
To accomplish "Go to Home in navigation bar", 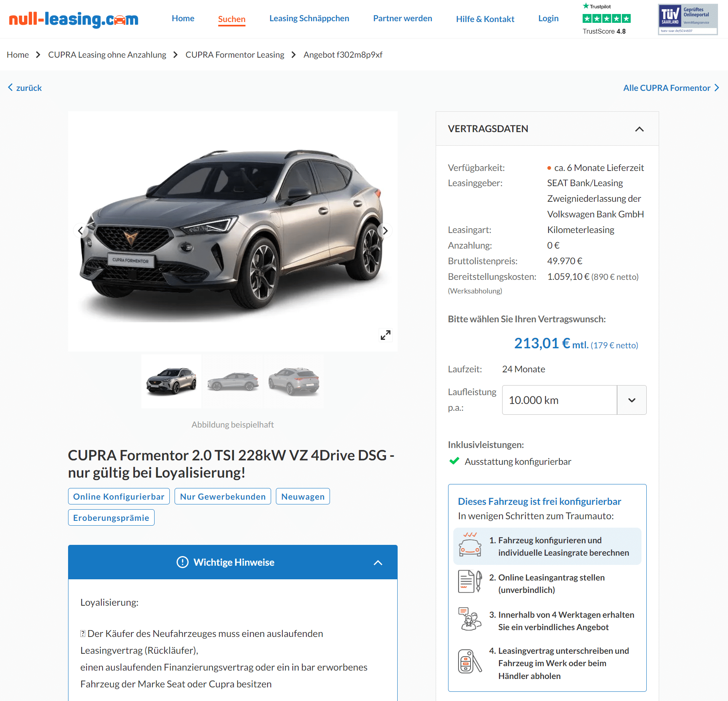I will (183, 18).
